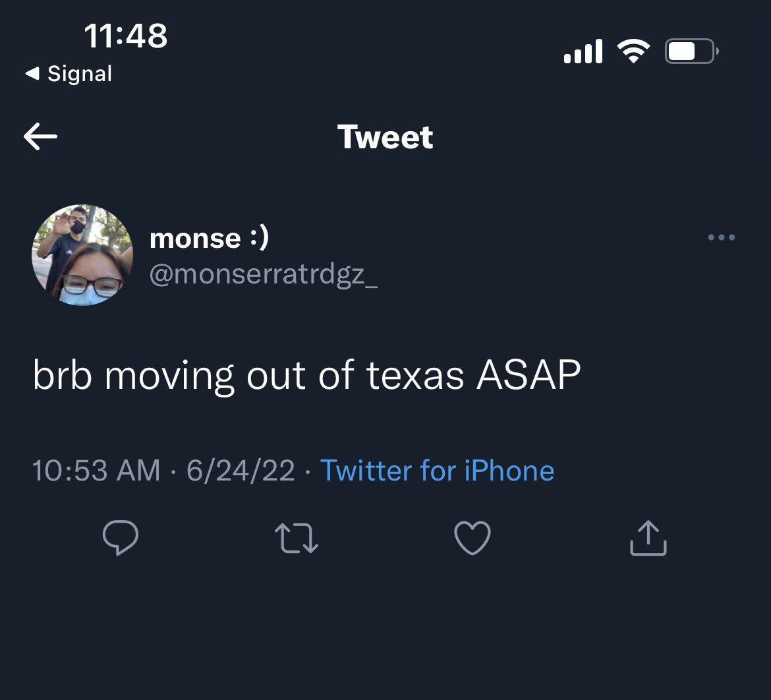Viewport: 771px width, 700px height.
Task: Tap the 11:48 clock in status bar
Action: (x=126, y=36)
